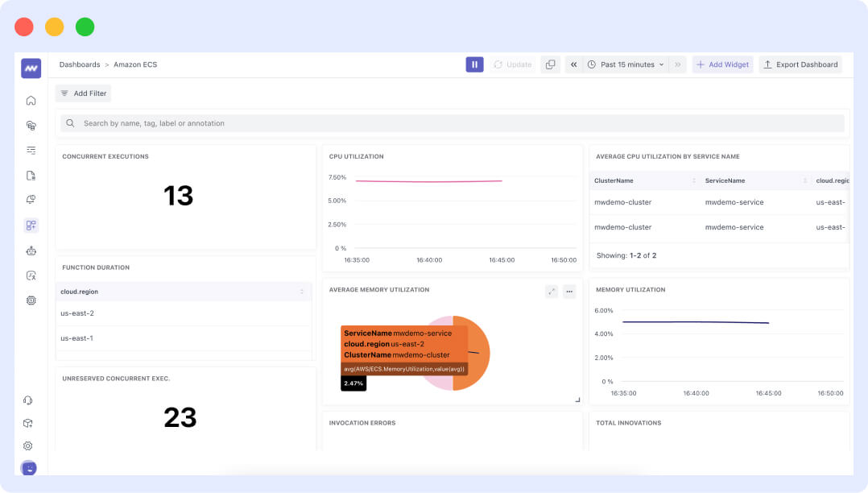Image resolution: width=868 pixels, height=493 pixels.
Task: Open the robot bot sidebar icon
Action: point(31,251)
